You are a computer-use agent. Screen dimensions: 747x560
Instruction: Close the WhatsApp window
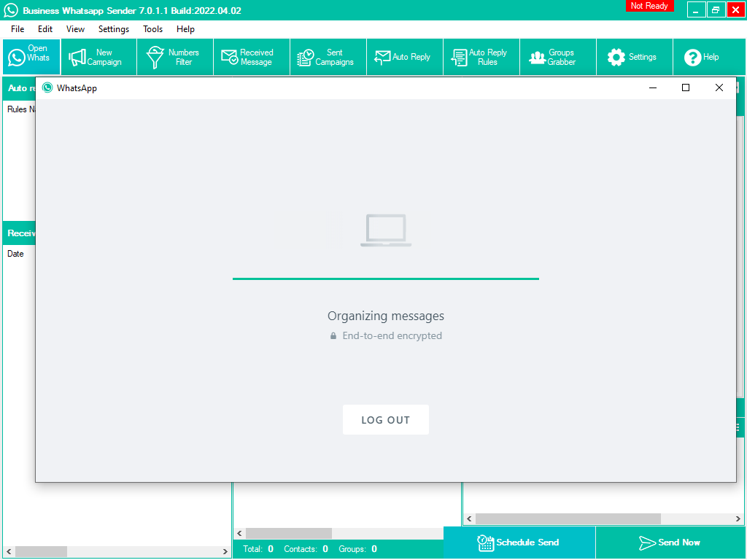click(719, 87)
